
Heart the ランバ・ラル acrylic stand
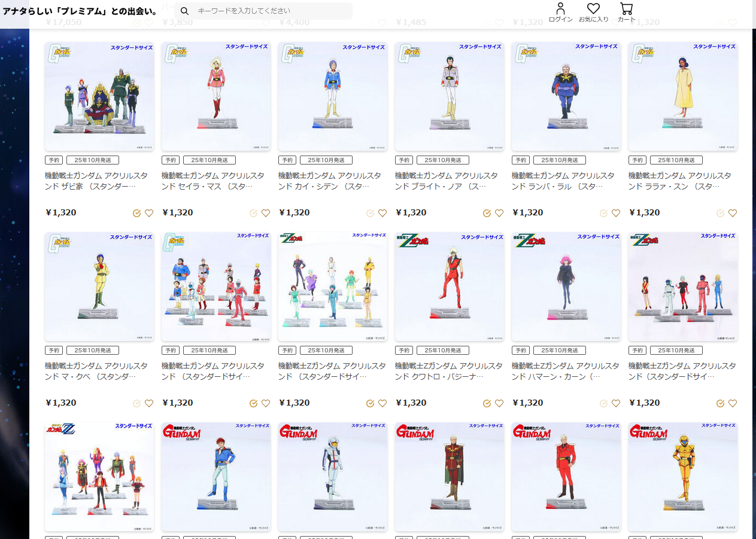[x=616, y=213]
